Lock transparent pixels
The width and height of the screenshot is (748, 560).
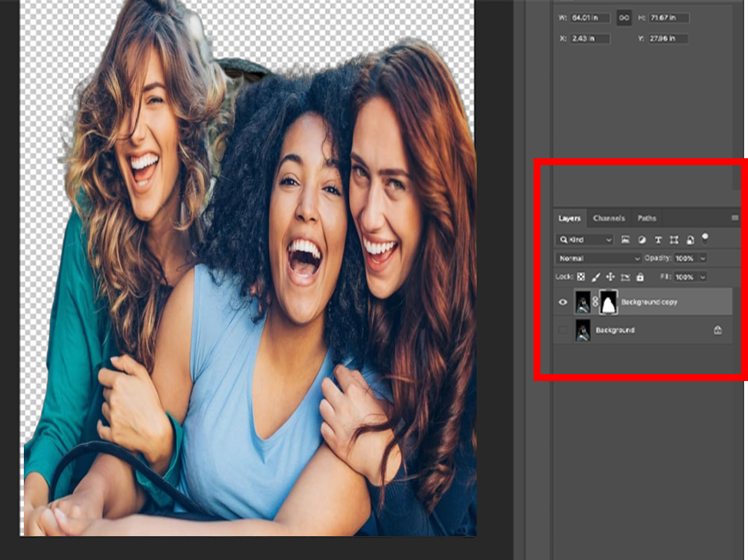click(x=580, y=277)
